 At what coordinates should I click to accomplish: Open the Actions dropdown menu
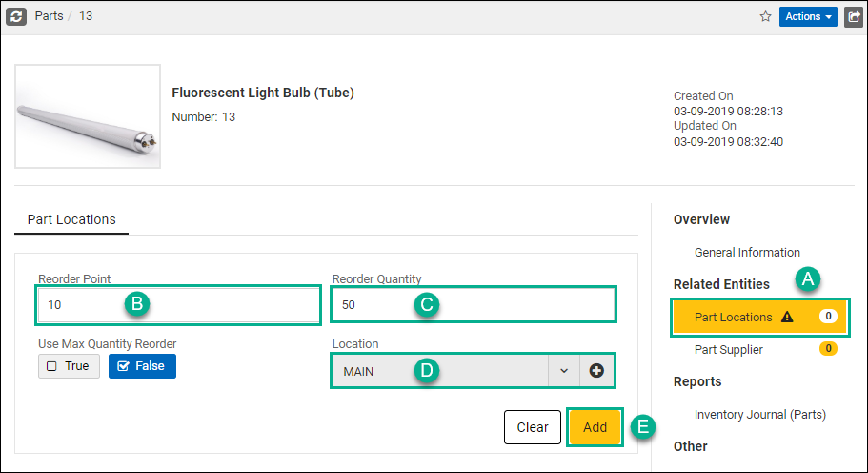click(808, 16)
